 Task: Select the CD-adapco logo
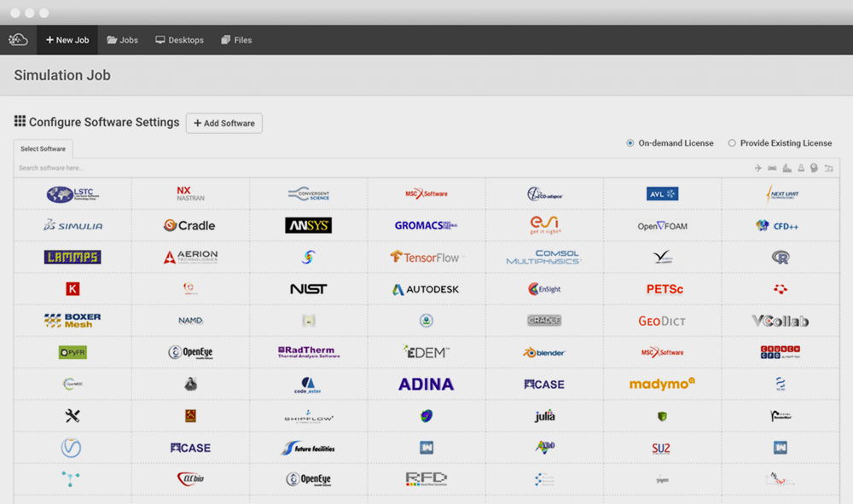pos(544,194)
